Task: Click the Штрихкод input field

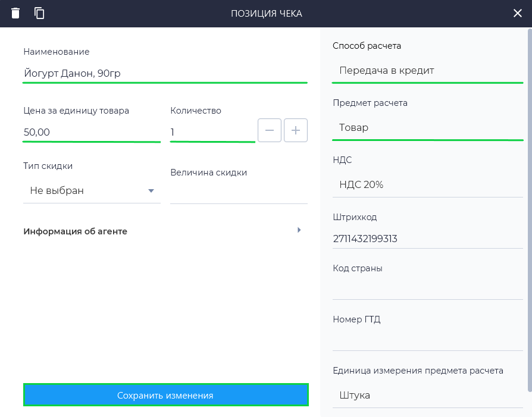Action: pos(427,239)
